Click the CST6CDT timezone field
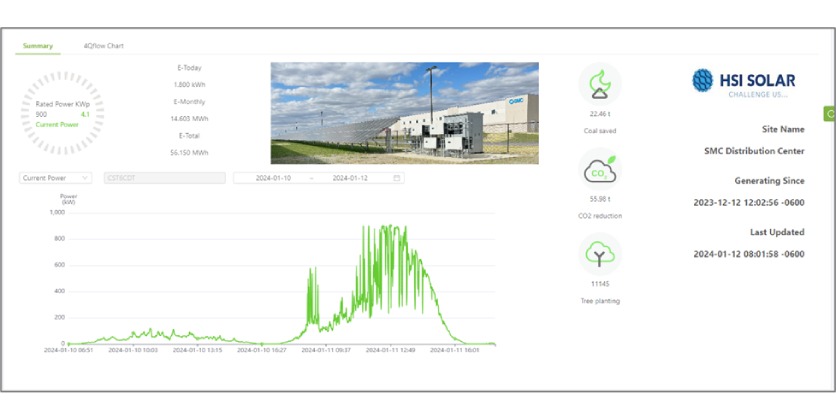 tap(150, 178)
